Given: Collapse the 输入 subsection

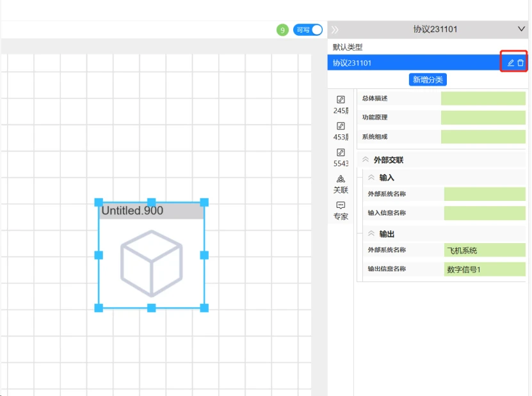Looking at the screenshot, I should point(371,177).
